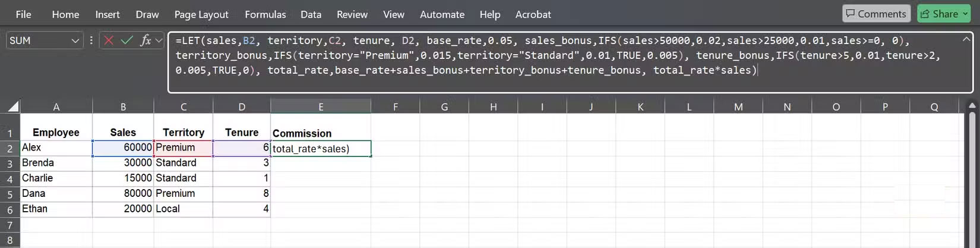Open the File menu
This screenshot has width=980, height=248.
pos(24,14)
